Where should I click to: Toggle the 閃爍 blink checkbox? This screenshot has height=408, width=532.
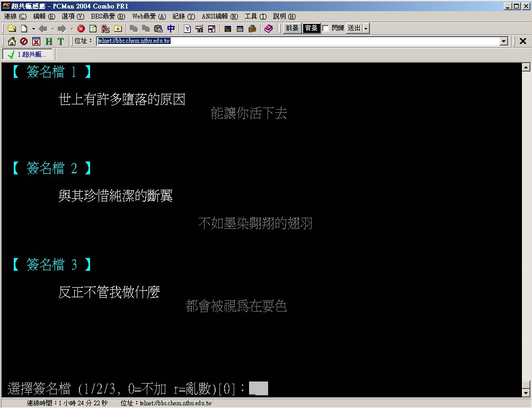[x=326, y=29]
